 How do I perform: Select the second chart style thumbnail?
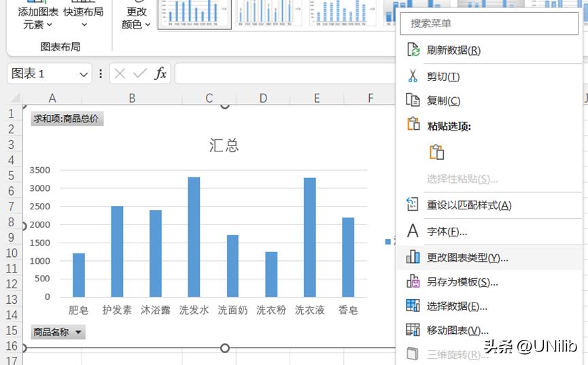tap(269, 14)
